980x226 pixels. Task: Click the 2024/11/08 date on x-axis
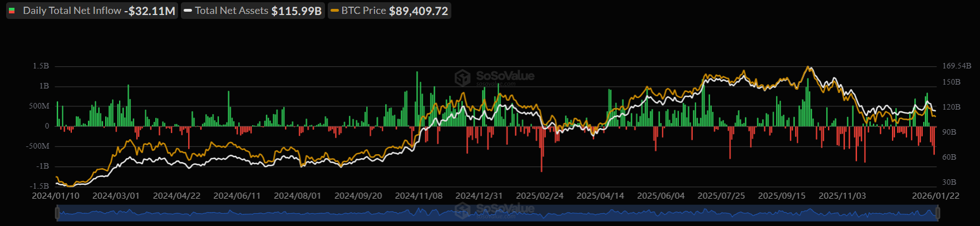click(x=418, y=196)
